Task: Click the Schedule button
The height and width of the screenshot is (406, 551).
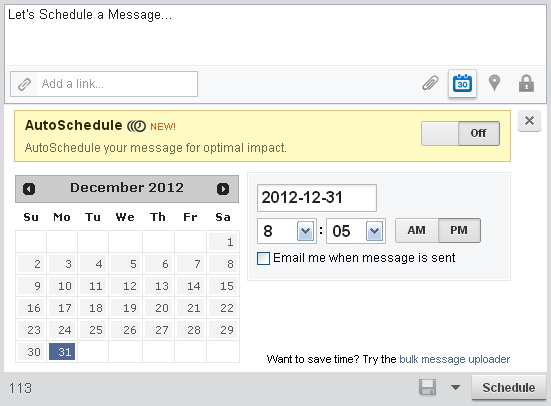Action: tap(508, 387)
